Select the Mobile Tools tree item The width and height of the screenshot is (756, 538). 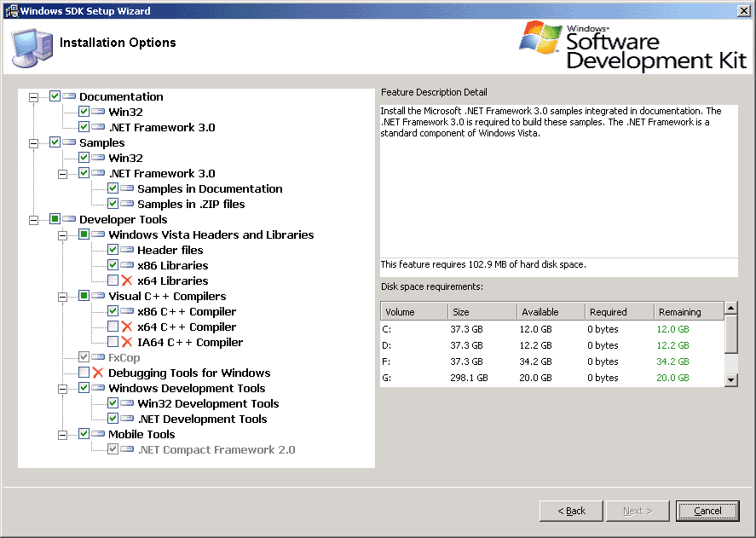tap(130, 434)
